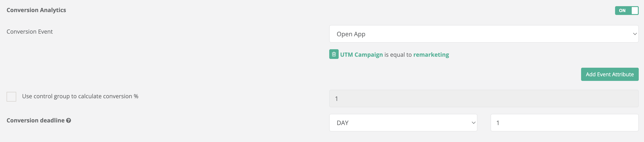Click the chevron arrow of Open App selector
This screenshot has width=644, height=142.
click(635, 34)
